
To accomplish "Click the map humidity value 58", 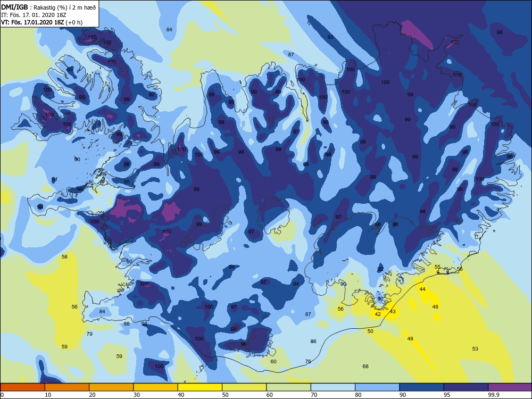I will [x=64, y=257].
